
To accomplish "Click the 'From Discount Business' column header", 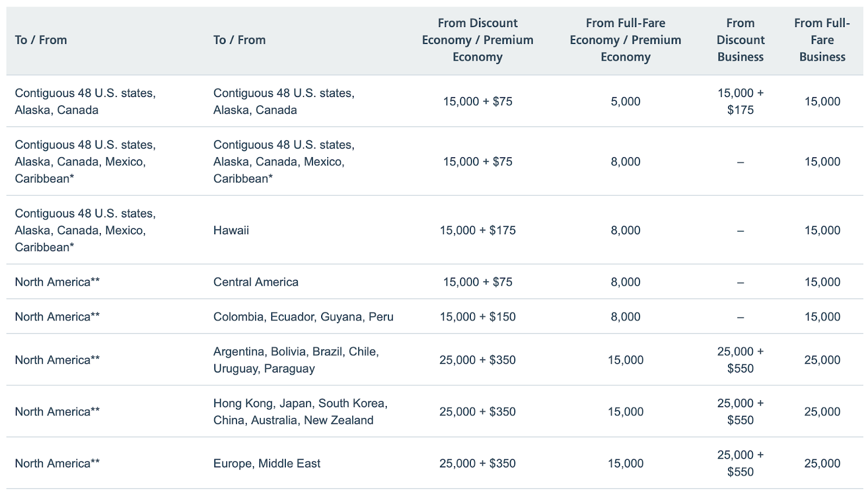I will click(x=740, y=40).
